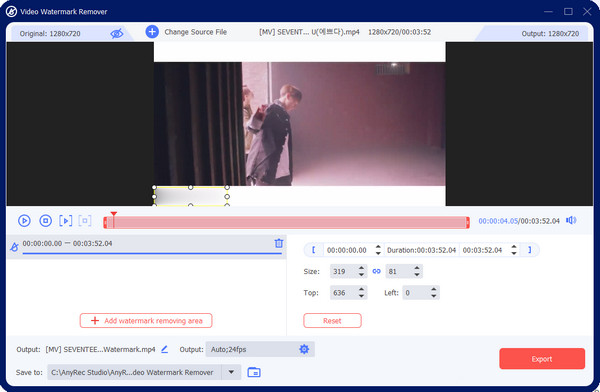The width and height of the screenshot is (600, 392).
Task: Toggle the original preview eye icon
Action: tap(117, 33)
